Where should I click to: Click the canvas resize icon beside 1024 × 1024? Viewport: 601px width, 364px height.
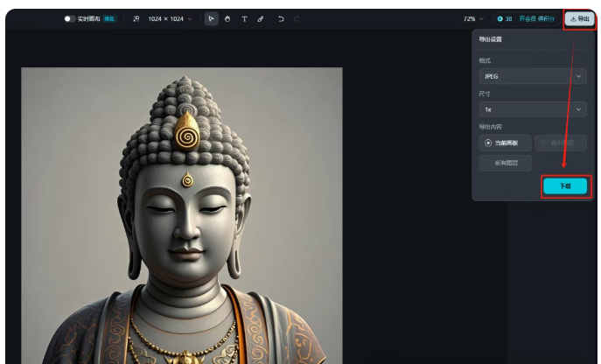136,18
